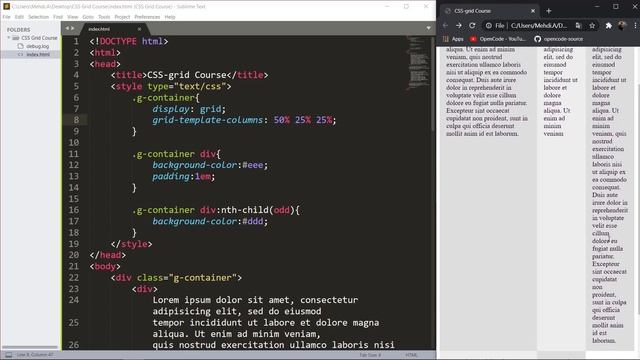Open the Tools menu
The image size is (640, 360).
tap(104, 17)
